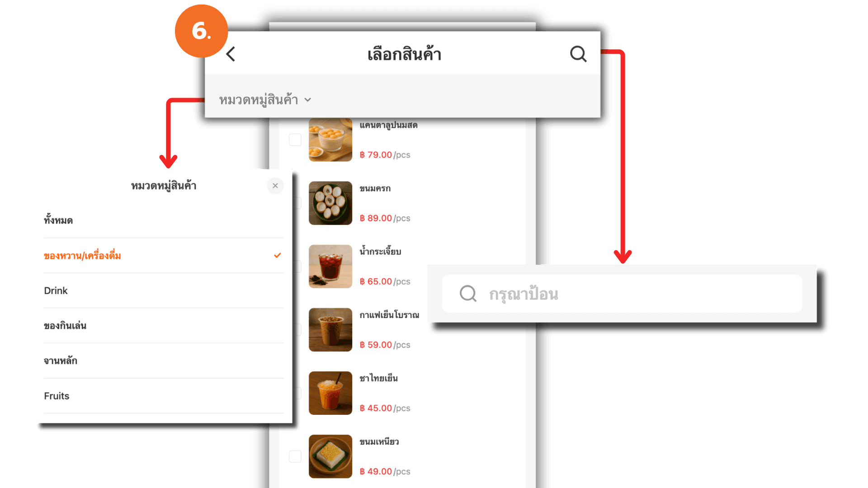Click the orange checkmark beside ของหวาน/เครื่องดื่ม
This screenshot has height=488, width=868.
278,255
